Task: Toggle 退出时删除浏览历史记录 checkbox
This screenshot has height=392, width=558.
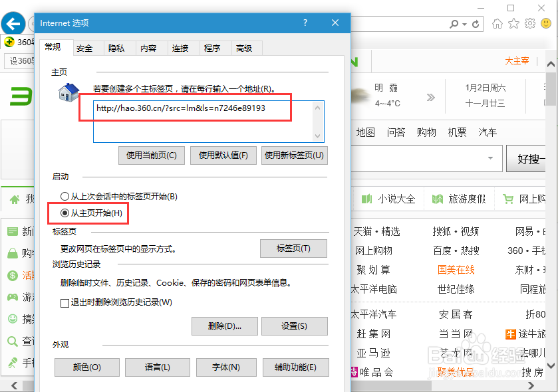Action: tap(65, 303)
